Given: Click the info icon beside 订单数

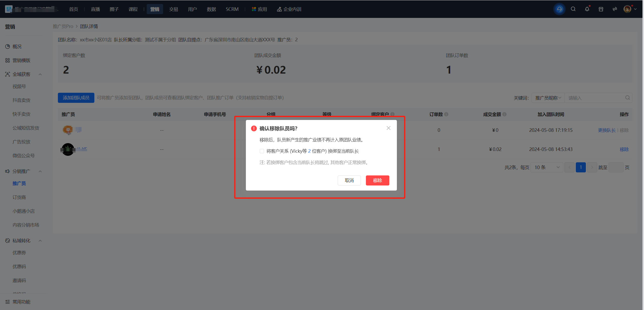Looking at the screenshot, I should (446, 114).
